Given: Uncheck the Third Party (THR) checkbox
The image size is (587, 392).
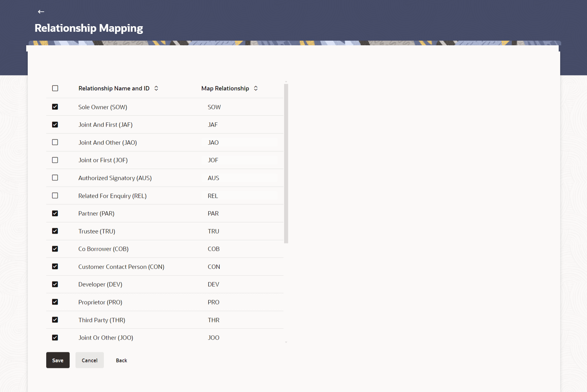Looking at the screenshot, I should pyautogui.click(x=55, y=320).
